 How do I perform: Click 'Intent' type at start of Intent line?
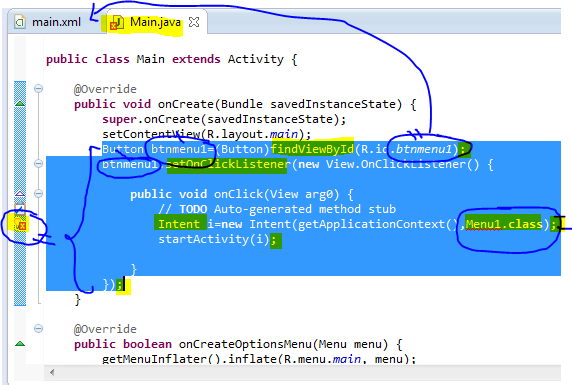point(179,224)
